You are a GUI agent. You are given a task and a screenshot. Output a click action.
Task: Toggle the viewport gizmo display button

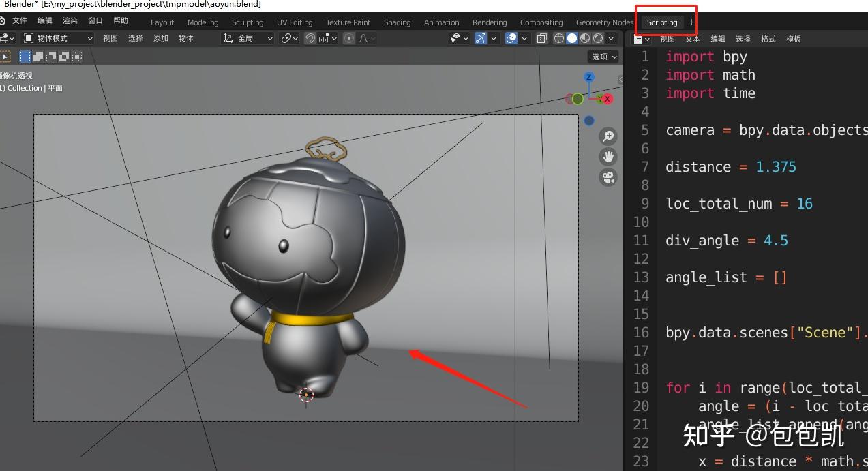[x=481, y=39]
